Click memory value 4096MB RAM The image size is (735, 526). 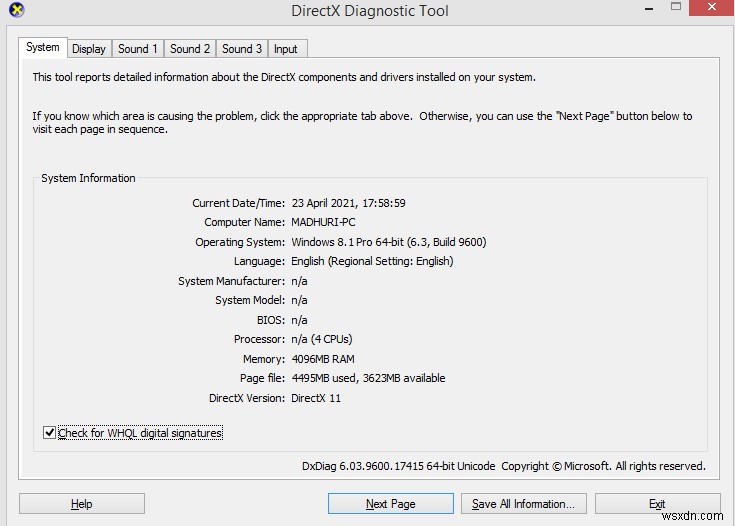pos(323,359)
